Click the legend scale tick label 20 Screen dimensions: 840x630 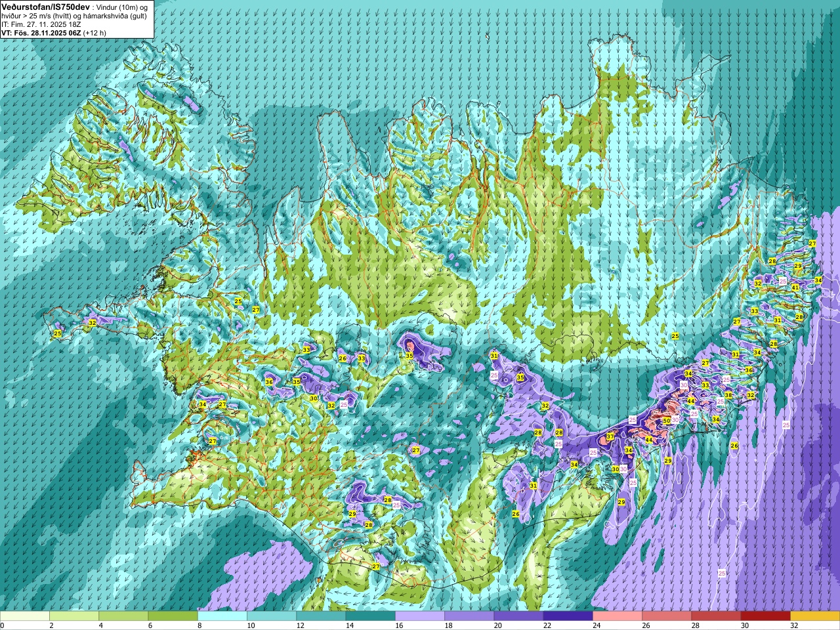(498, 625)
